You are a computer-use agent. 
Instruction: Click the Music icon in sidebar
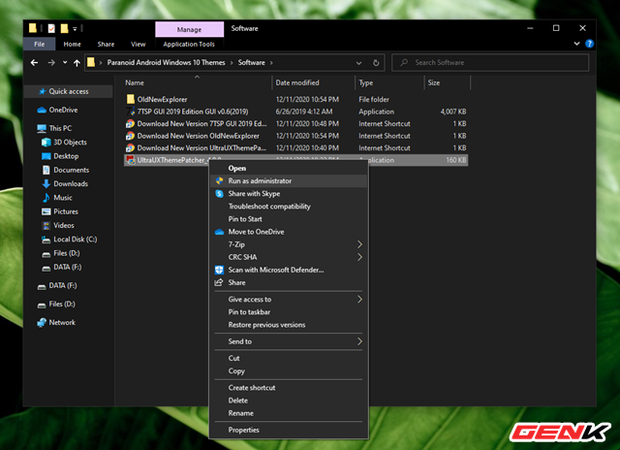pos(44,198)
